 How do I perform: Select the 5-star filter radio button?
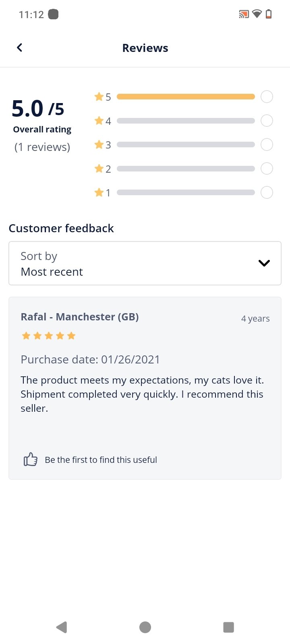coord(267,97)
